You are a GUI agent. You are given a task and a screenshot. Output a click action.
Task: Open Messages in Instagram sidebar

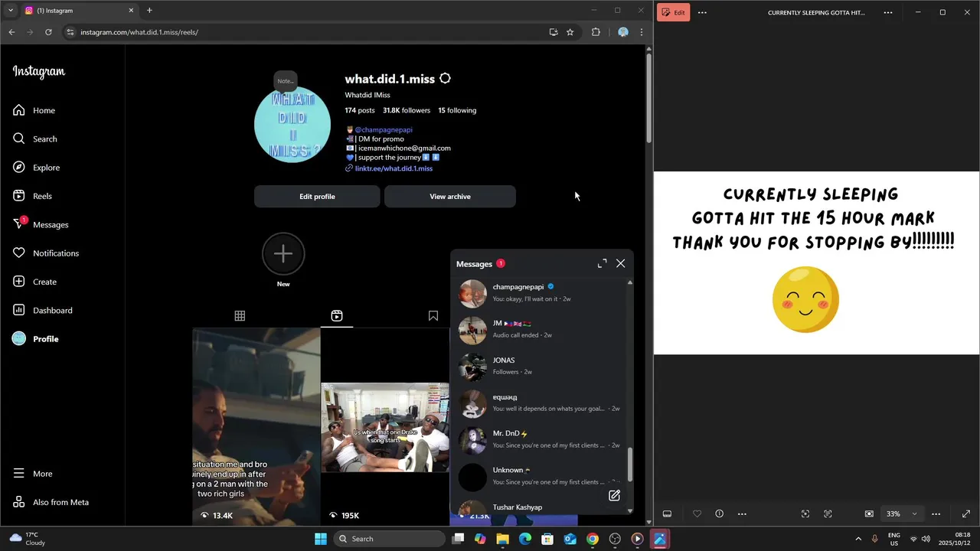point(41,224)
